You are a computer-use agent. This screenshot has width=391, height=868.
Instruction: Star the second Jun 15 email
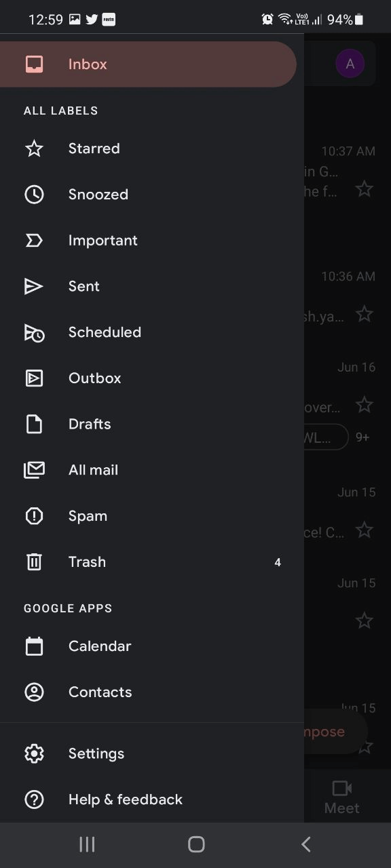(365, 620)
